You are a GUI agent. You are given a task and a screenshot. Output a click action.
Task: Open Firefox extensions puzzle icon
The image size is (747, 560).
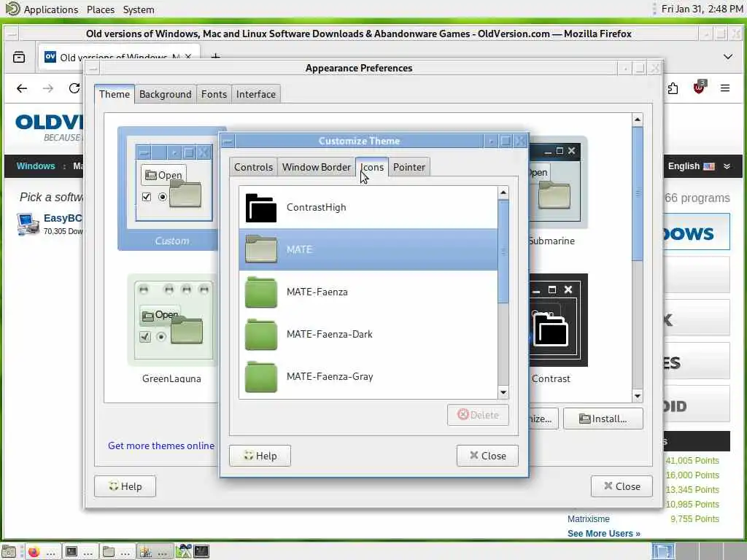pyautogui.click(x=673, y=88)
